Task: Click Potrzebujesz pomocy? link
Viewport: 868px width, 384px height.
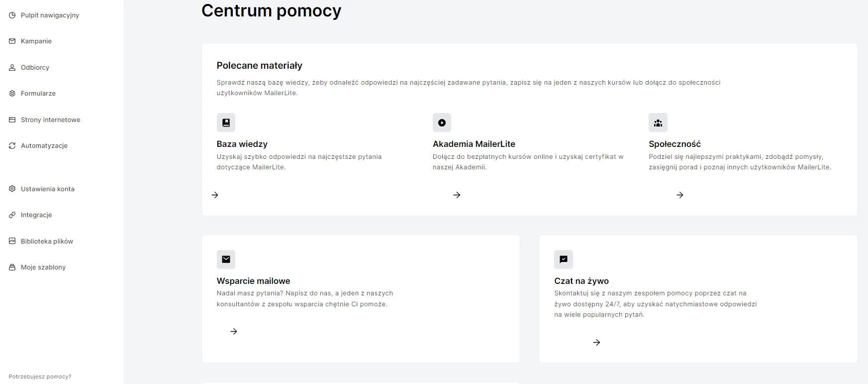Action: 40,377
